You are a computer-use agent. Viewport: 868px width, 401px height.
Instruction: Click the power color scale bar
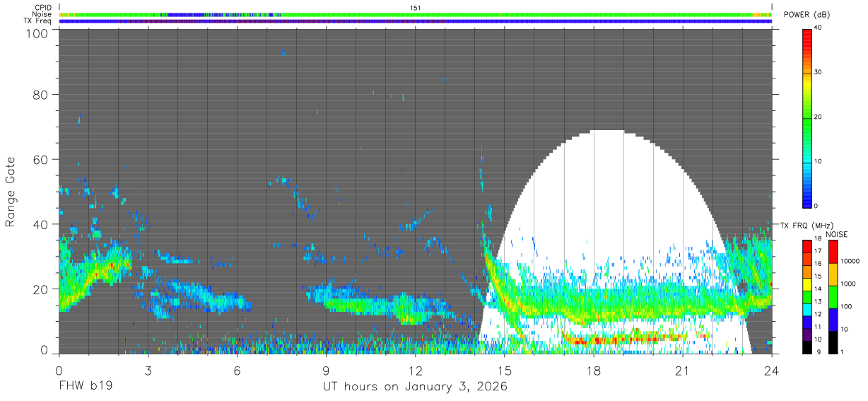tap(807, 117)
